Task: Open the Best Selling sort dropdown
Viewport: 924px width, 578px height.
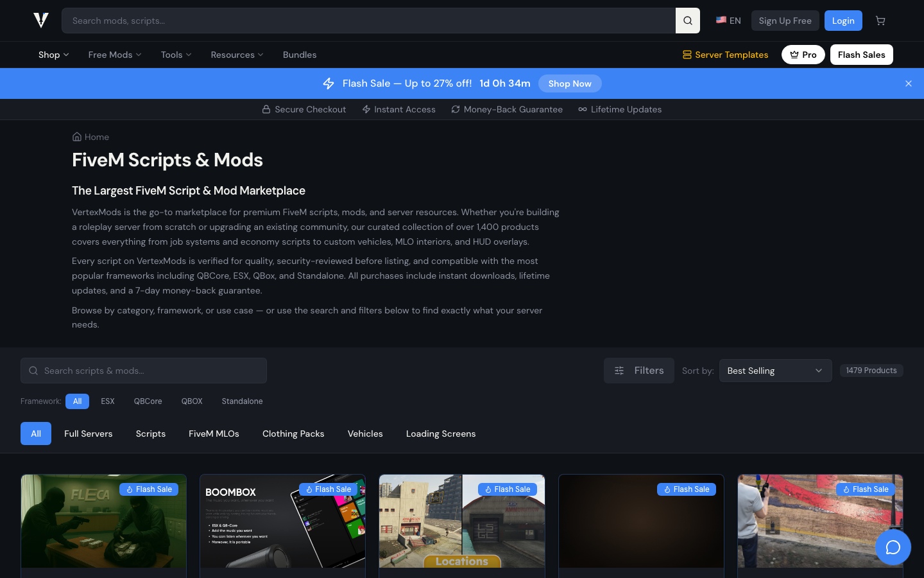Action: coord(775,371)
